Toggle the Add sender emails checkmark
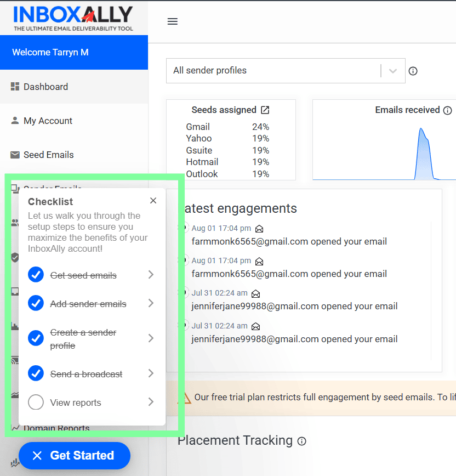Screen dimensions: 456x476 pos(36,303)
